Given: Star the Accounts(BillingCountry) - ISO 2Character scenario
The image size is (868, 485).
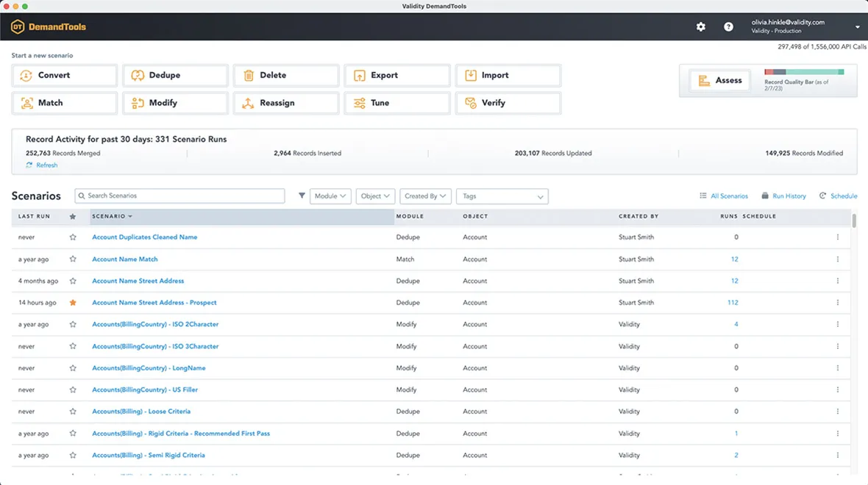Looking at the screenshot, I should click(x=73, y=325).
